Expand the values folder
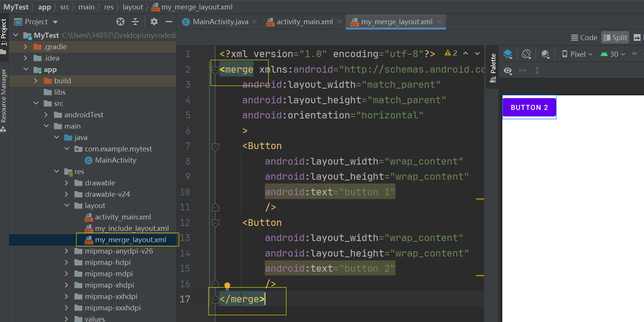Viewport: 644px width, 322px height. [66, 319]
